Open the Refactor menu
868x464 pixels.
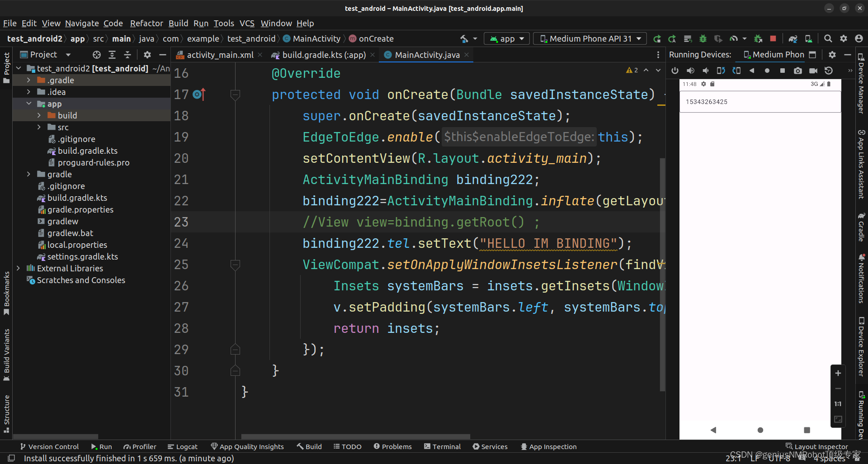tap(146, 23)
